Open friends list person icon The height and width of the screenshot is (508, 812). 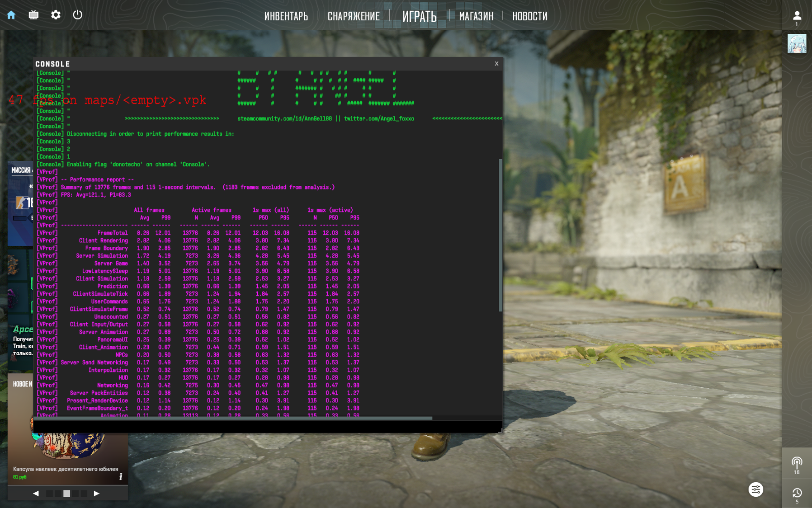pyautogui.click(x=797, y=16)
